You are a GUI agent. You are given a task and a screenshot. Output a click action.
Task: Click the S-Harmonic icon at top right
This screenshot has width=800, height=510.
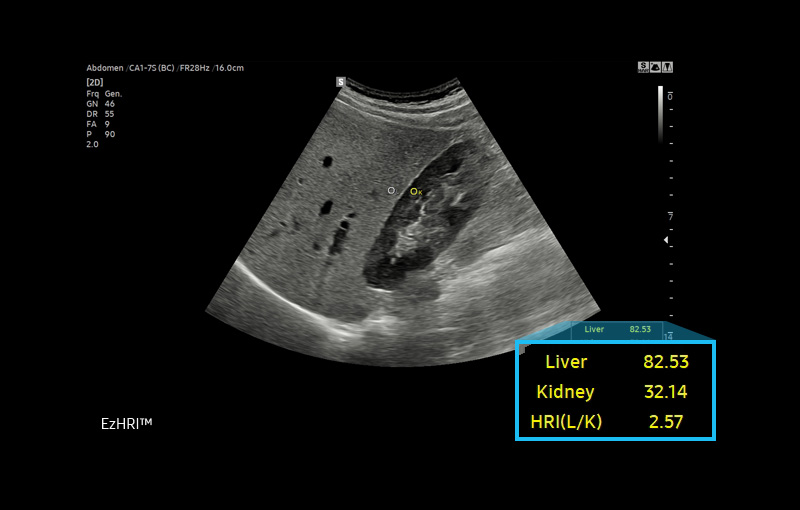(x=643, y=67)
